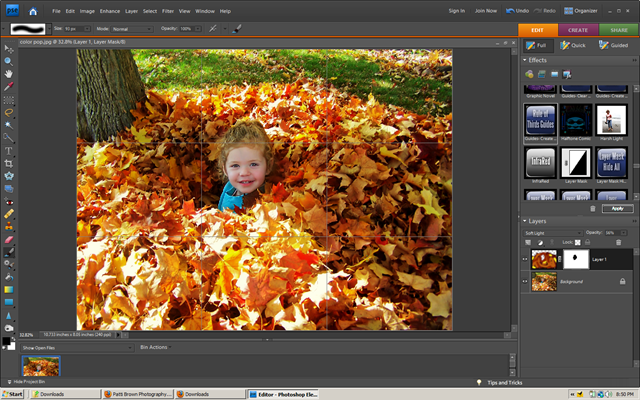Select the Paint Bucket tool
This screenshot has height=400, width=640.
(9, 277)
